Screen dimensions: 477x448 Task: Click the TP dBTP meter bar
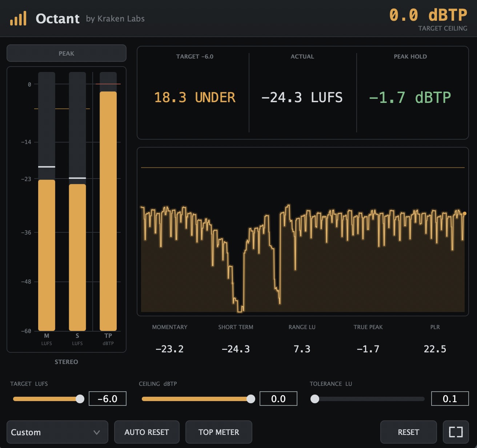click(108, 201)
